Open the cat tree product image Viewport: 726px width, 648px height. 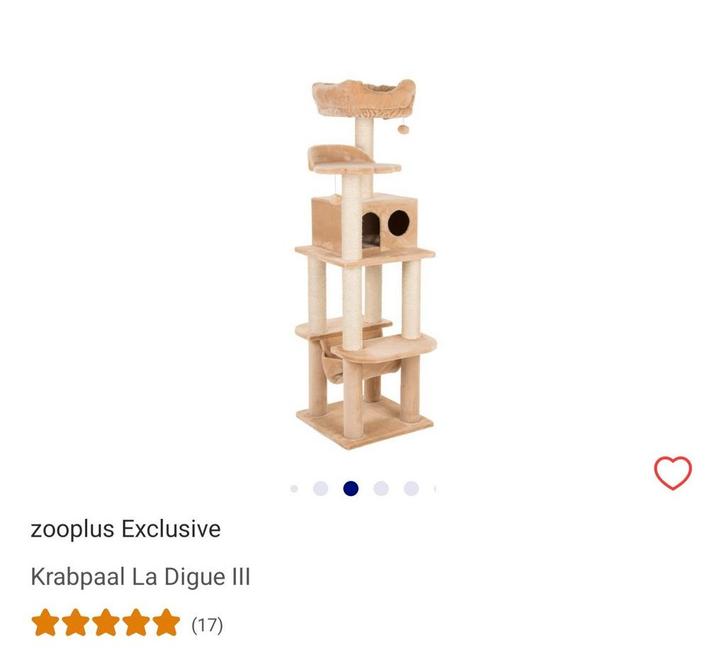[x=365, y=264]
